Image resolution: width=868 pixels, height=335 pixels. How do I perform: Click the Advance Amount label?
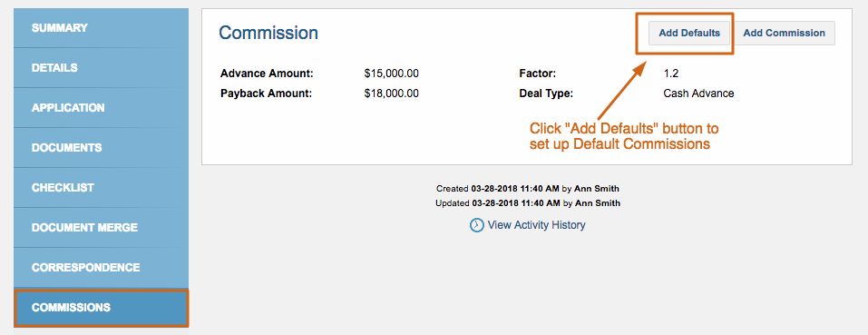pyautogui.click(x=267, y=74)
